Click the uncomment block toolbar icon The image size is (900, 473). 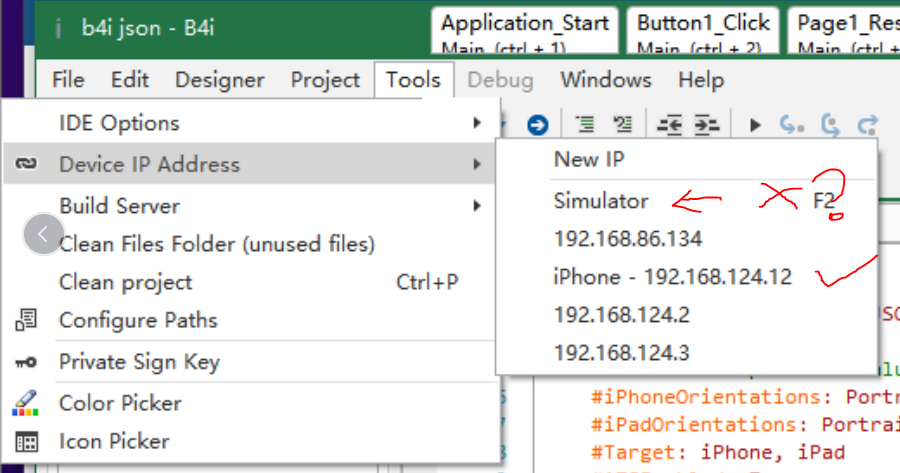pos(623,124)
